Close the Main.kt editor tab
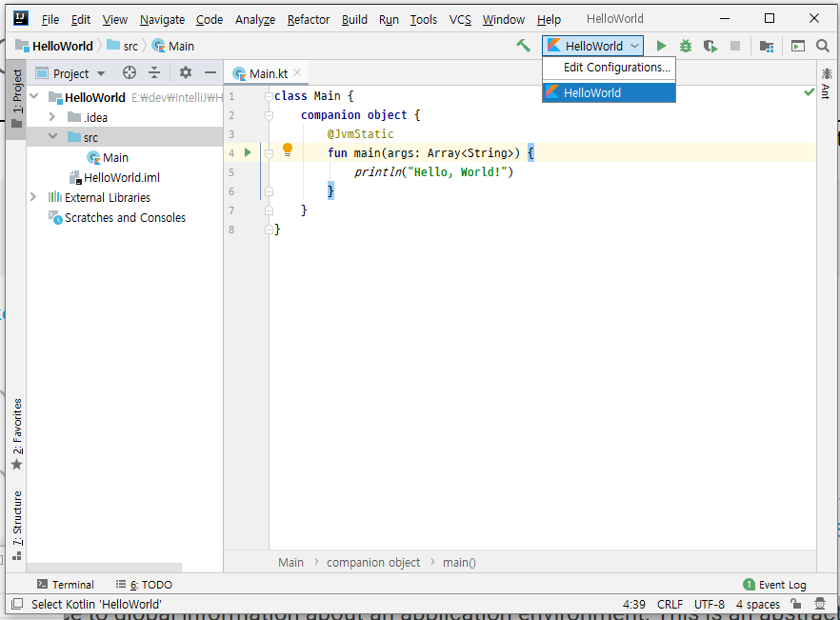Screen dimensions: 840x620 (297, 72)
